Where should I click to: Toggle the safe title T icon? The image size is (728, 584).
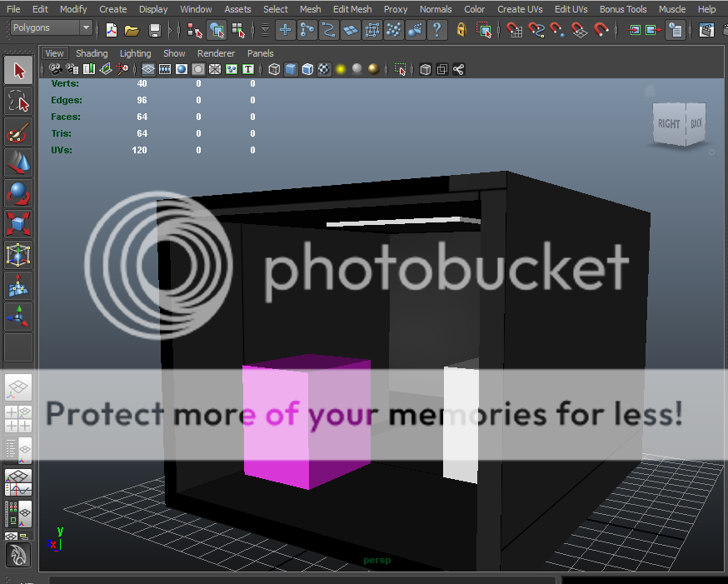(x=248, y=70)
